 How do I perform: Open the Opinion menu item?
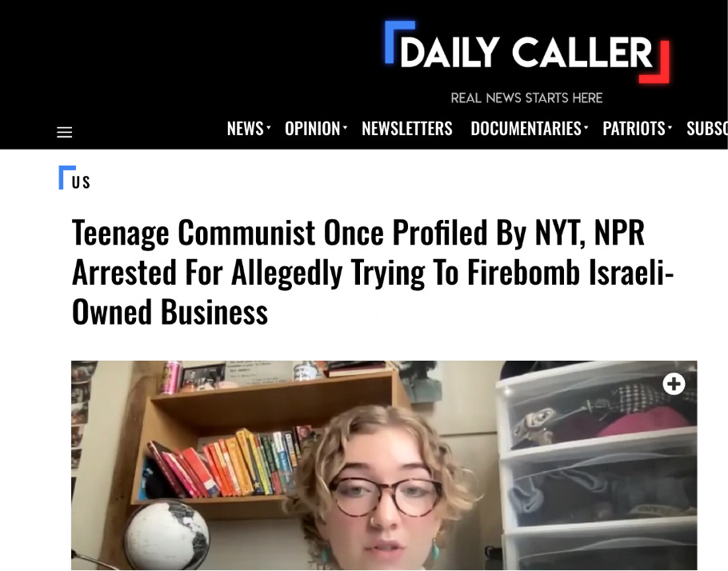pos(313,129)
